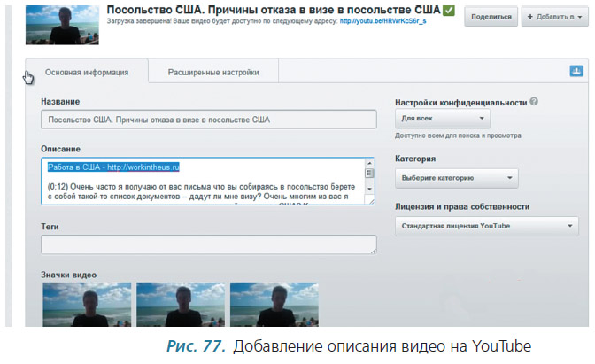595x364 pixels.
Task: Click the green checkmark after the video title
Action: click(x=448, y=11)
